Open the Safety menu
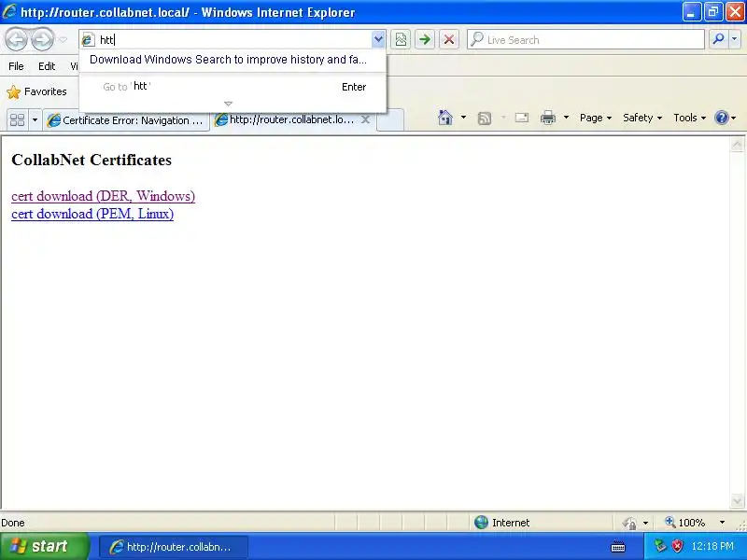Image resolution: width=747 pixels, height=560 pixels. click(x=642, y=119)
